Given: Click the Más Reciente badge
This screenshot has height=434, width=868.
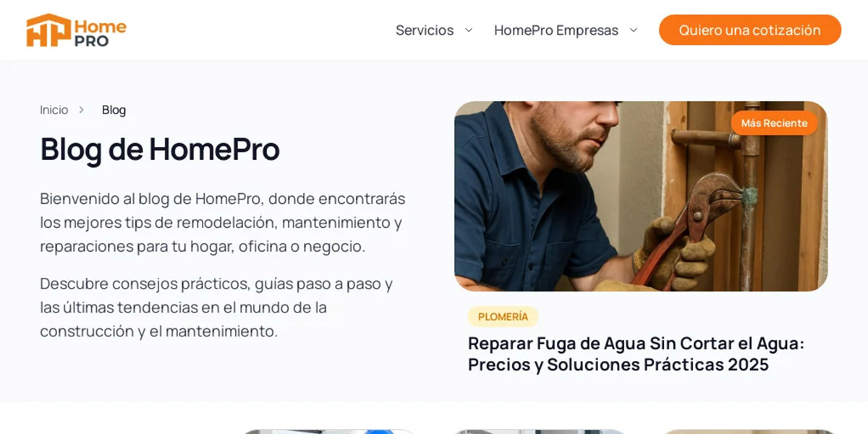Looking at the screenshot, I should point(774,123).
